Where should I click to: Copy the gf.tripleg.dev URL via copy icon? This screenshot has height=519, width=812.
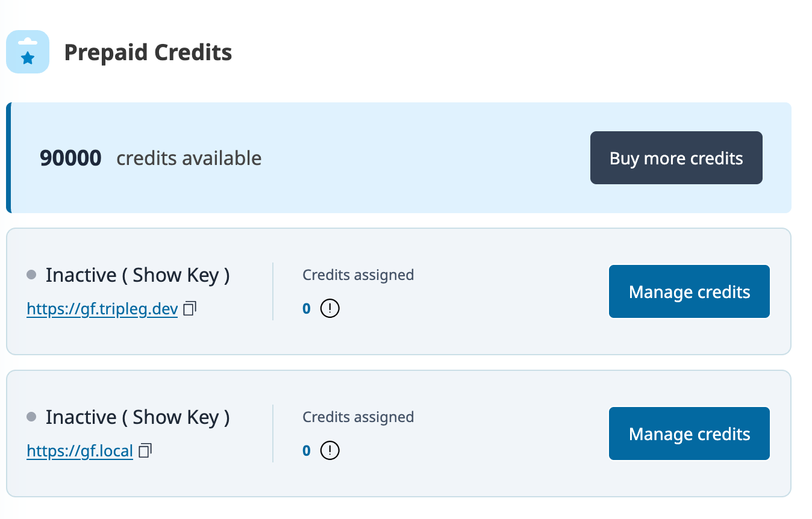point(190,309)
